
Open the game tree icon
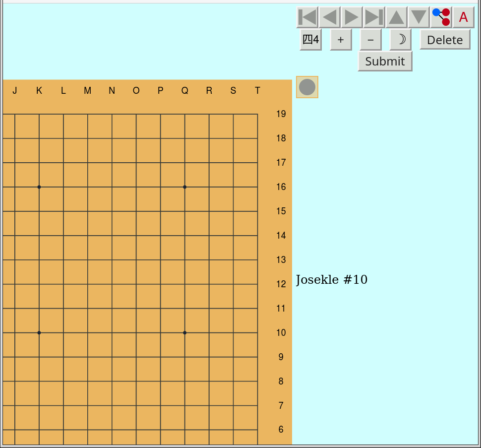[441, 17]
